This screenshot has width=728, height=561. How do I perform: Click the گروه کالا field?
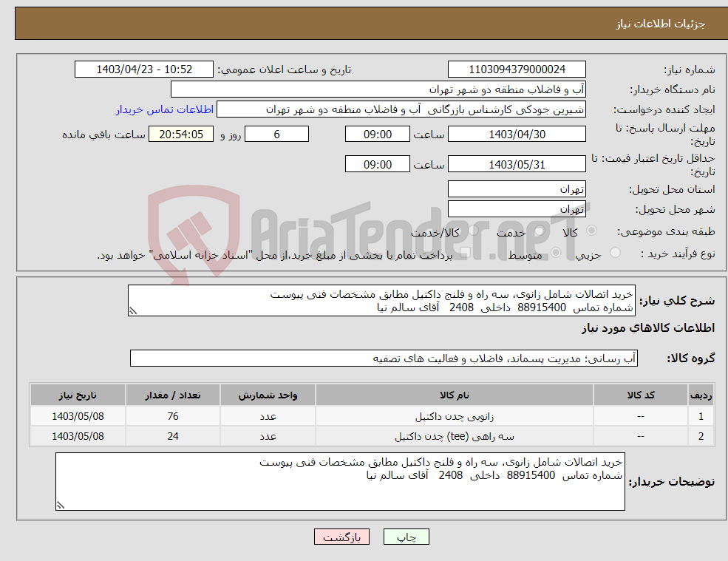click(384, 358)
